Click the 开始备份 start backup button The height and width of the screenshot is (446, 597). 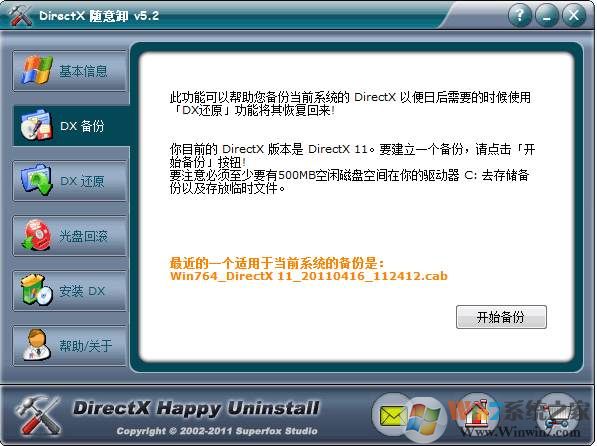[501, 317]
